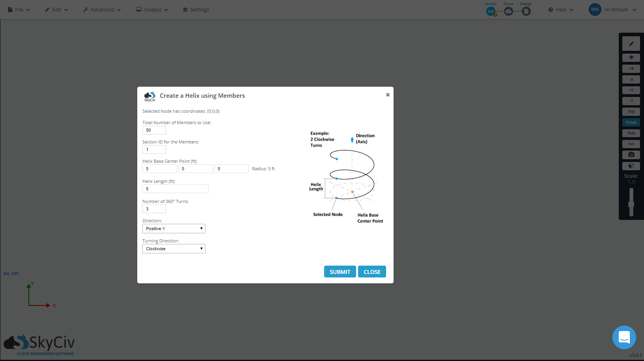644x361 pixels.
Task: Click the Scale value 1.0 text
Action: point(631,182)
